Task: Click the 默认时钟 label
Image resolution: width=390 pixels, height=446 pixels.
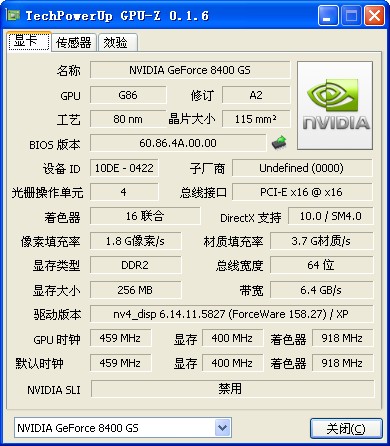Action: click(x=39, y=363)
